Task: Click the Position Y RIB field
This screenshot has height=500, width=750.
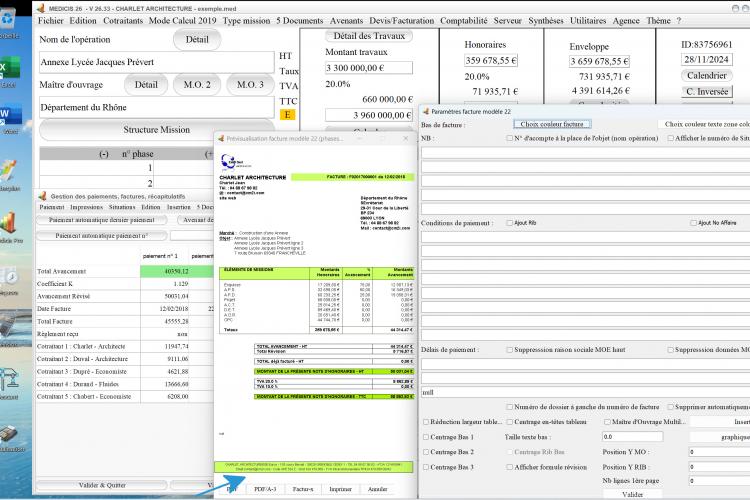Action: click(x=719, y=467)
